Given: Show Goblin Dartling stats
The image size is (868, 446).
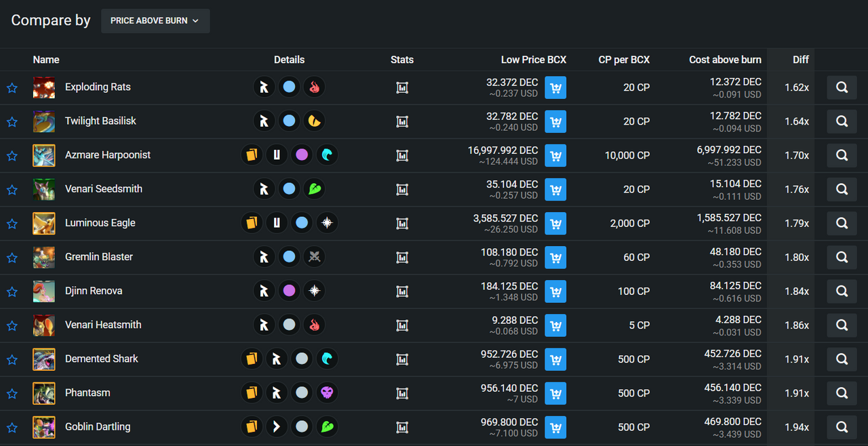Looking at the screenshot, I should pyautogui.click(x=402, y=427).
